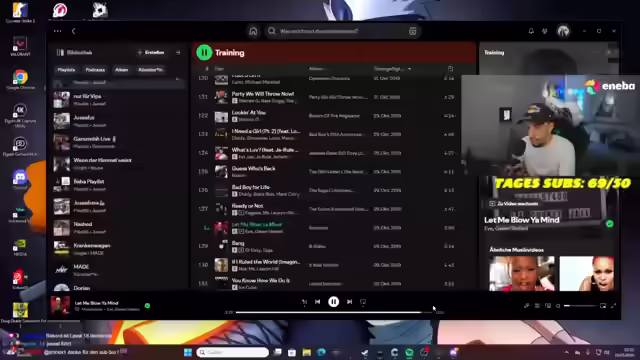The width and height of the screenshot is (640, 360).
Task: Pause the Training playlist green button
Action: click(x=204, y=52)
